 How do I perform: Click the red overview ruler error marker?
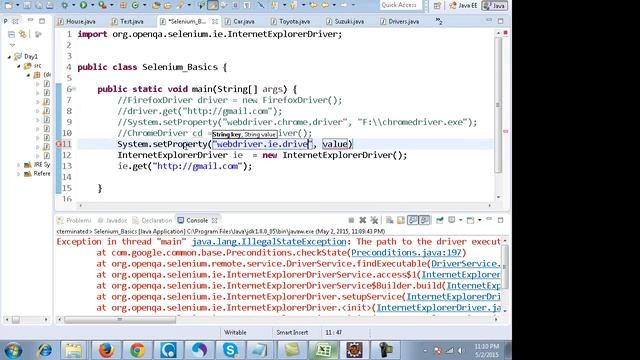505,131
